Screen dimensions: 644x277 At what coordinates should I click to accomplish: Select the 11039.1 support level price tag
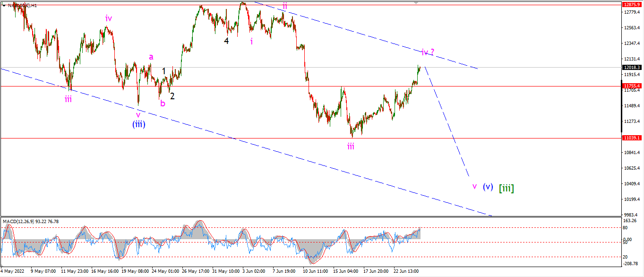[632, 138]
